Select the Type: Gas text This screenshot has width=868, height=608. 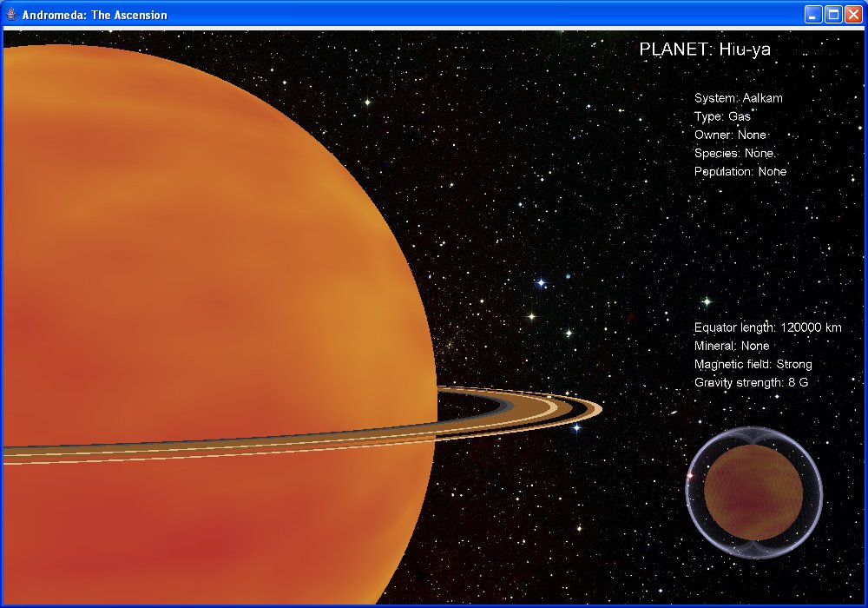(x=722, y=116)
